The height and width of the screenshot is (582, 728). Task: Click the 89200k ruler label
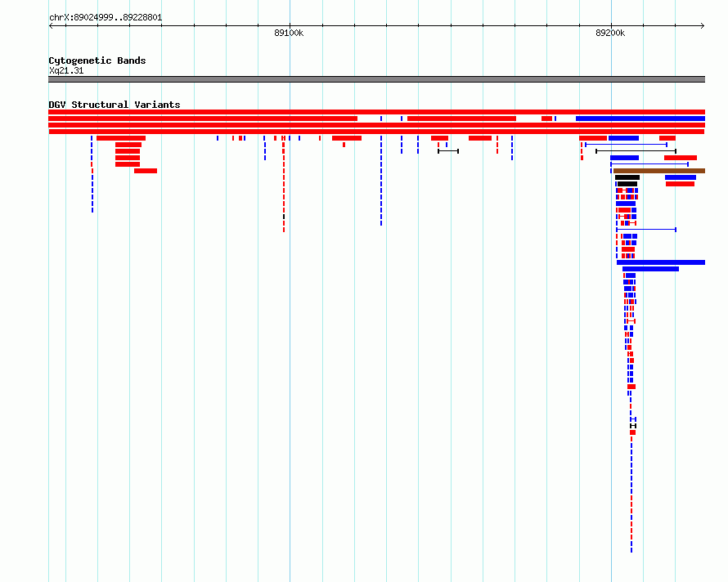pyautogui.click(x=610, y=33)
